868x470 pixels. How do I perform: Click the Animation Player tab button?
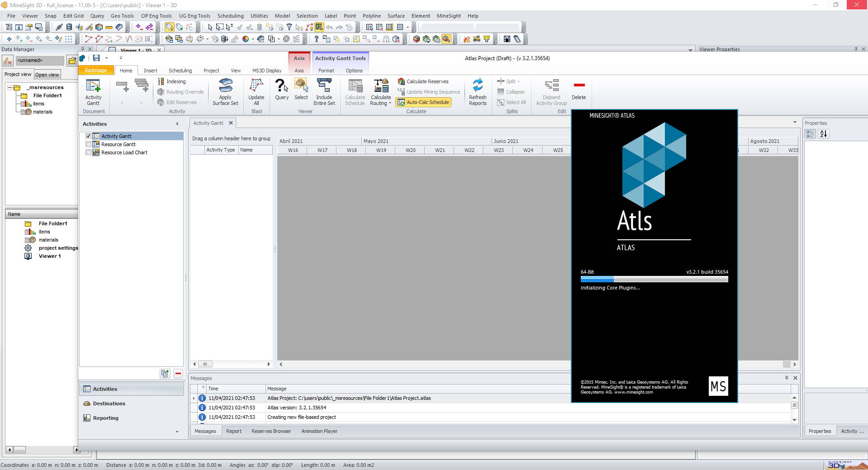(x=319, y=431)
